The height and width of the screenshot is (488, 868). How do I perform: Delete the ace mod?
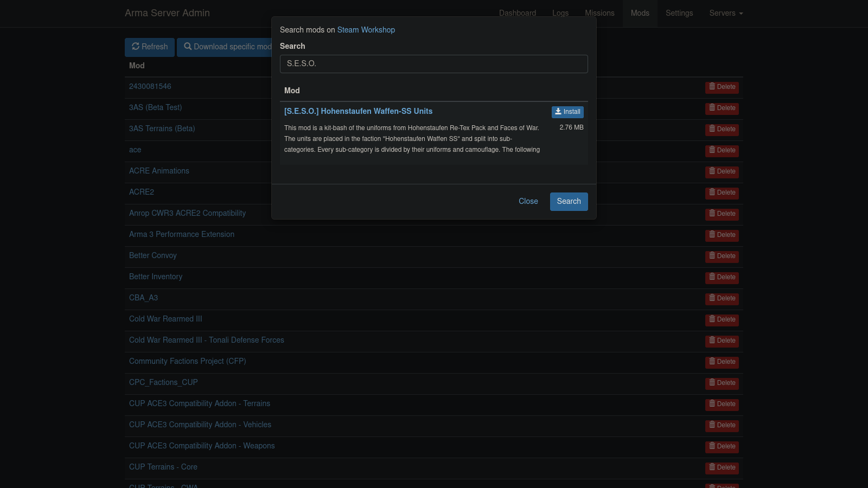(x=722, y=151)
